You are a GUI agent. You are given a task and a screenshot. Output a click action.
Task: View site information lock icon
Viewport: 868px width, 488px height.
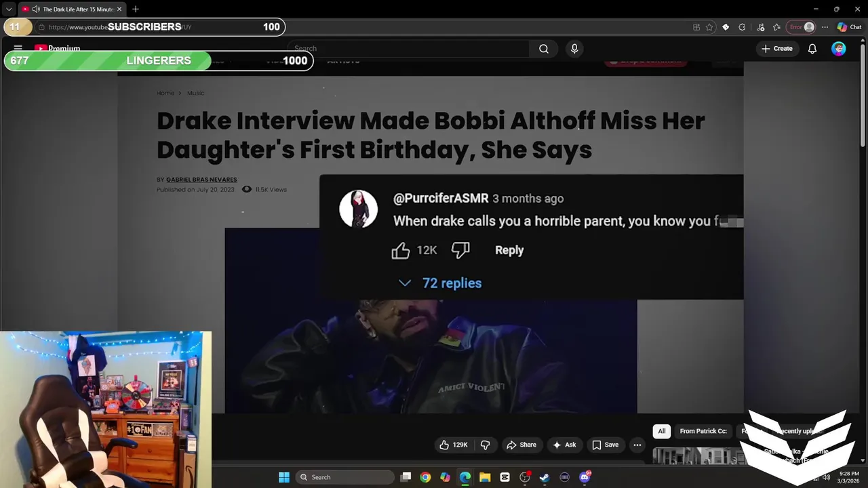point(41,27)
